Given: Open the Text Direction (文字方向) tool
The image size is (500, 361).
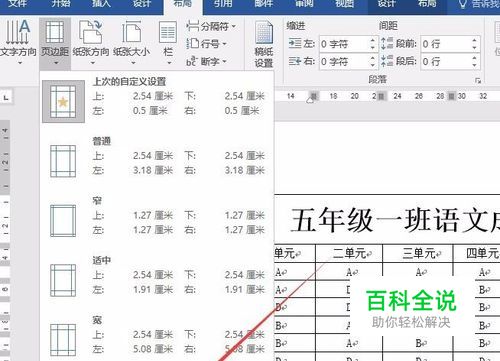Looking at the screenshot, I should coord(18,42).
